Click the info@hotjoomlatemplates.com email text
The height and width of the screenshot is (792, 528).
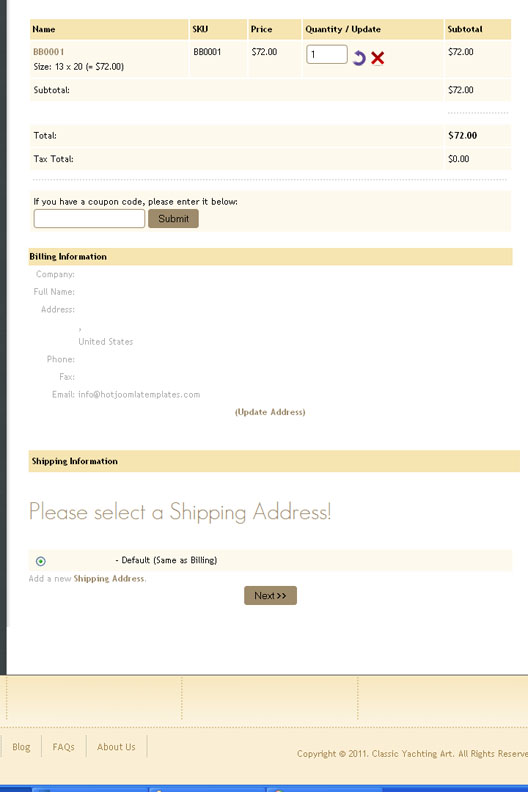click(x=139, y=394)
